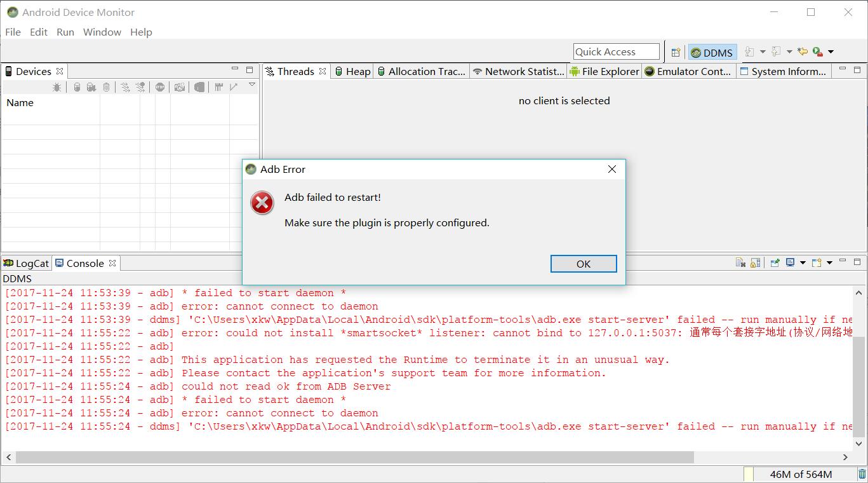868x483 pixels.
Task: Close the Adb Error dialog
Action: pyautogui.click(x=612, y=169)
